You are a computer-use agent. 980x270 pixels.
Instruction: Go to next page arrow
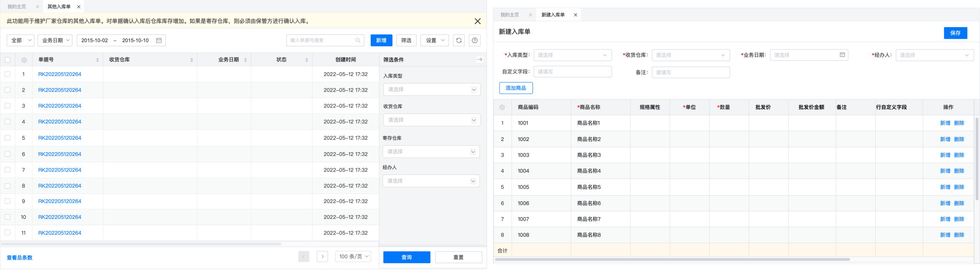click(x=323, y=257)
